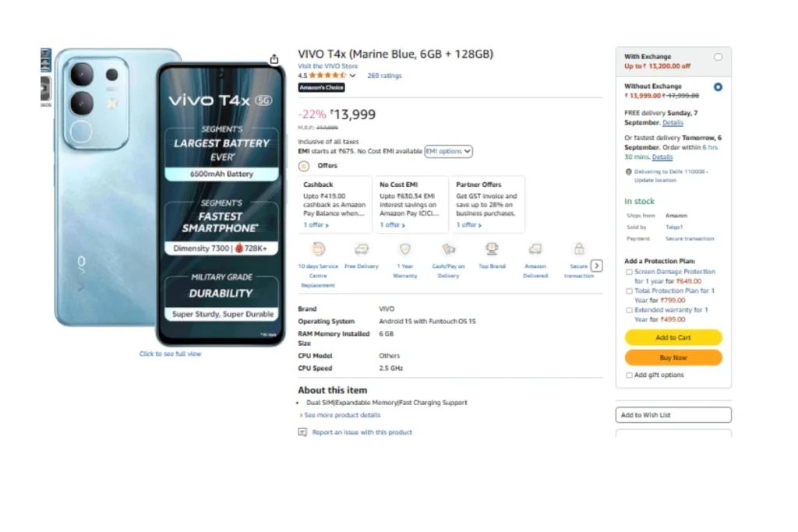Click the Buy Now button
This screenshot has height=532, width=798.
point(673,358)
